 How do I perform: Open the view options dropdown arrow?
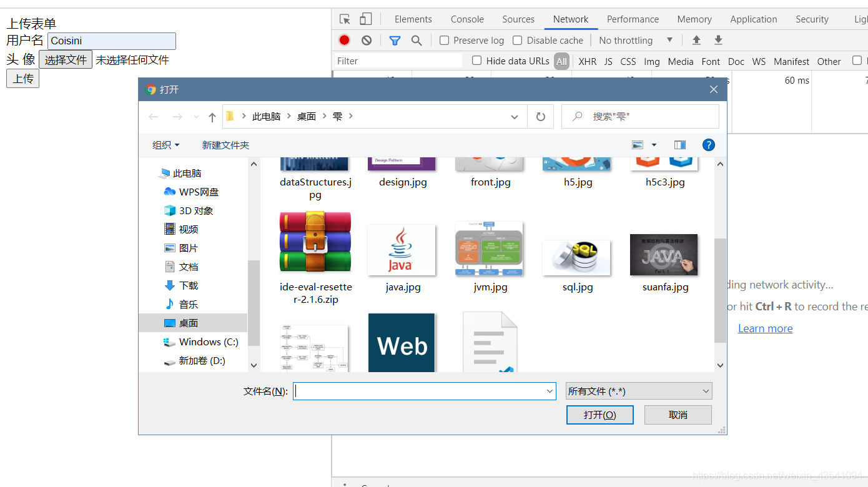coord(654,145)
